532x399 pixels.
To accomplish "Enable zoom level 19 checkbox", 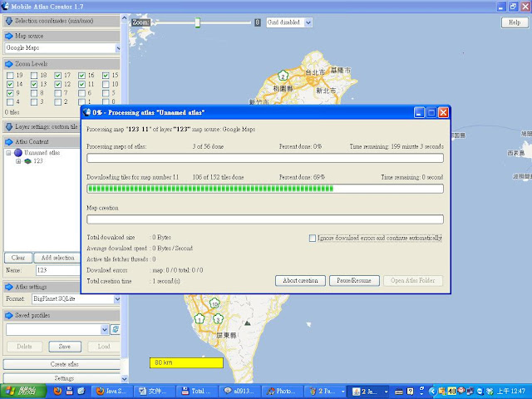I will 10,76.
